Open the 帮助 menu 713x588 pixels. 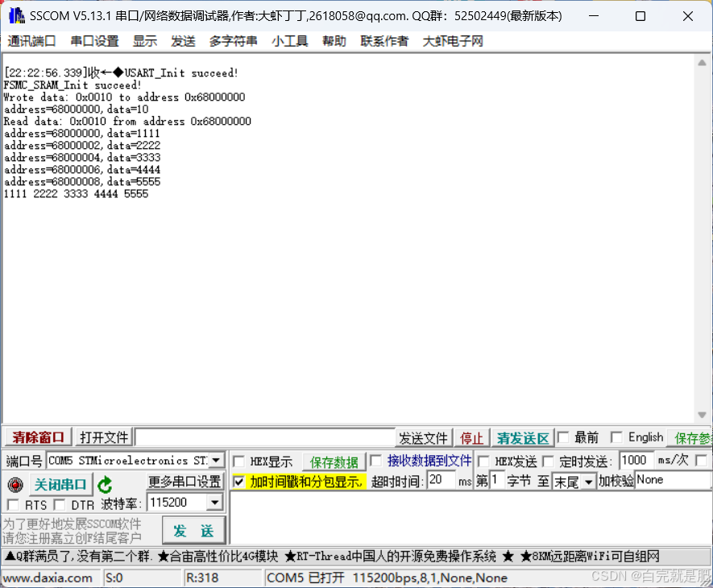(334, 41)
